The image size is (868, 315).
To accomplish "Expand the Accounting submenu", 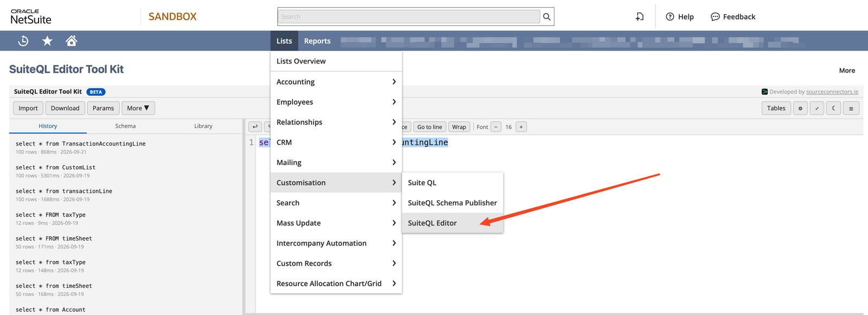I will tap(336, 81).
